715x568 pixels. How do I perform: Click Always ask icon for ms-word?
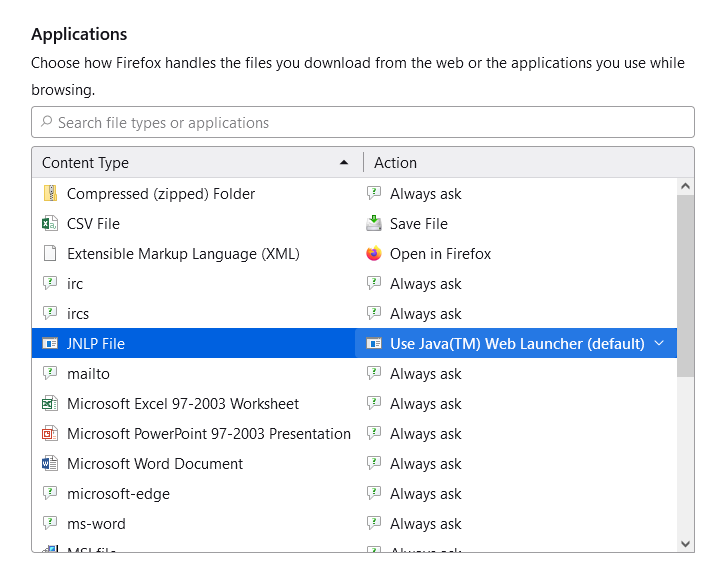coord(374,523)
